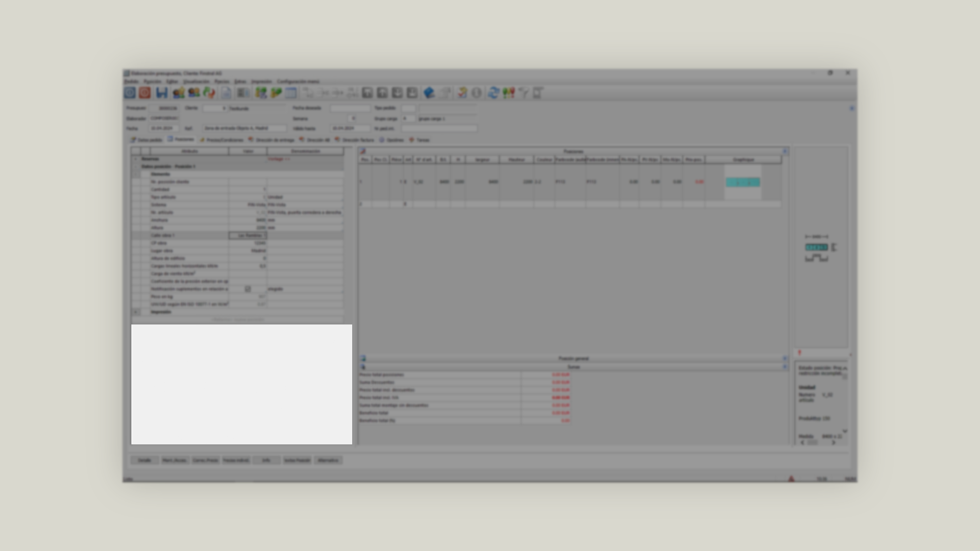
Task: Click the Detalle button
Action: [144, 460]
